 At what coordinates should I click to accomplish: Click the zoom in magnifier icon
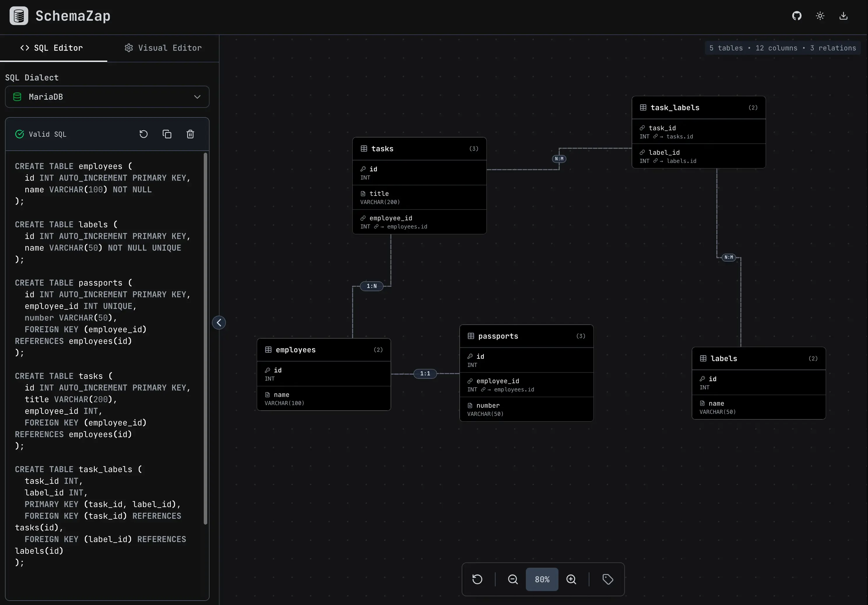571,579
